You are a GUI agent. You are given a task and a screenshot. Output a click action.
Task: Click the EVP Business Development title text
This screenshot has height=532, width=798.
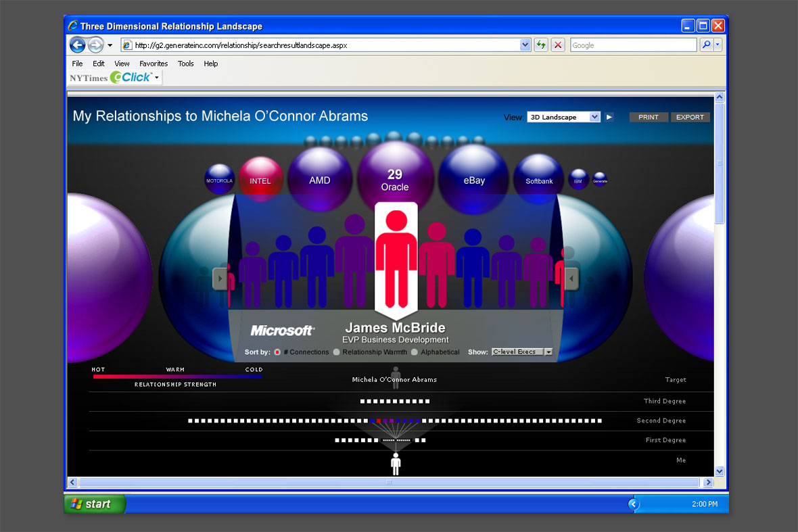396,340
